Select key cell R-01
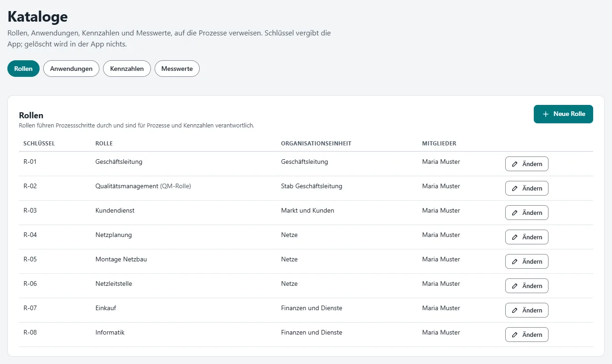Viewport: 612px width, 364px height. point(30,162)
